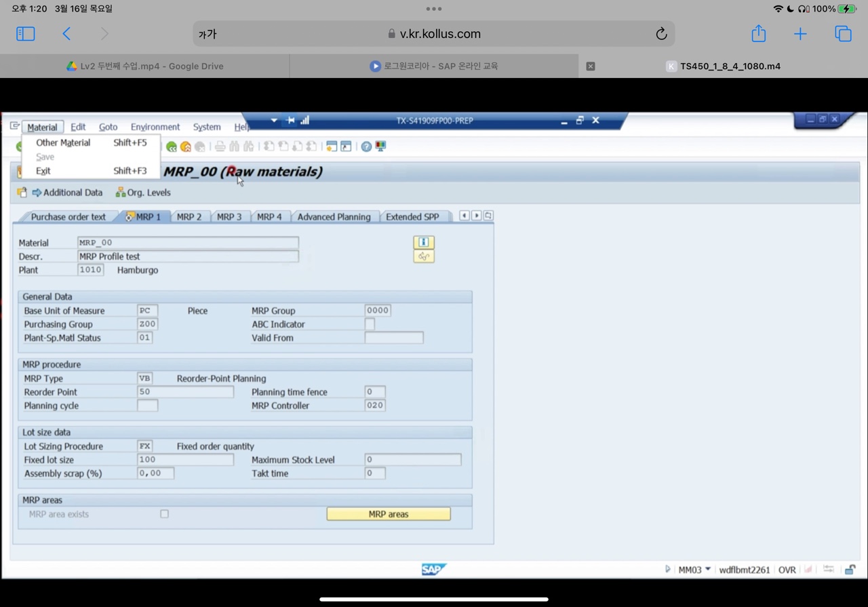
Task: Click the Next Page toolbar icon
Action: pos(298,146)
